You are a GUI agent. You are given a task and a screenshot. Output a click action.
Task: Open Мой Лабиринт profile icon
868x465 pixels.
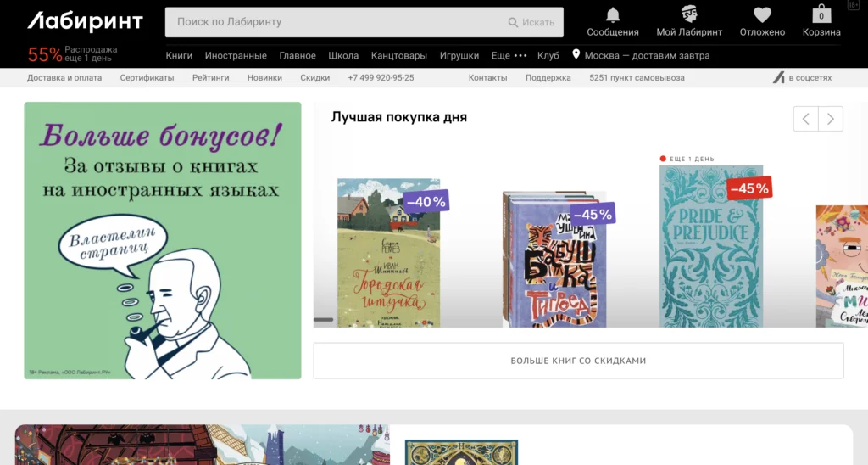coord(689,14)
